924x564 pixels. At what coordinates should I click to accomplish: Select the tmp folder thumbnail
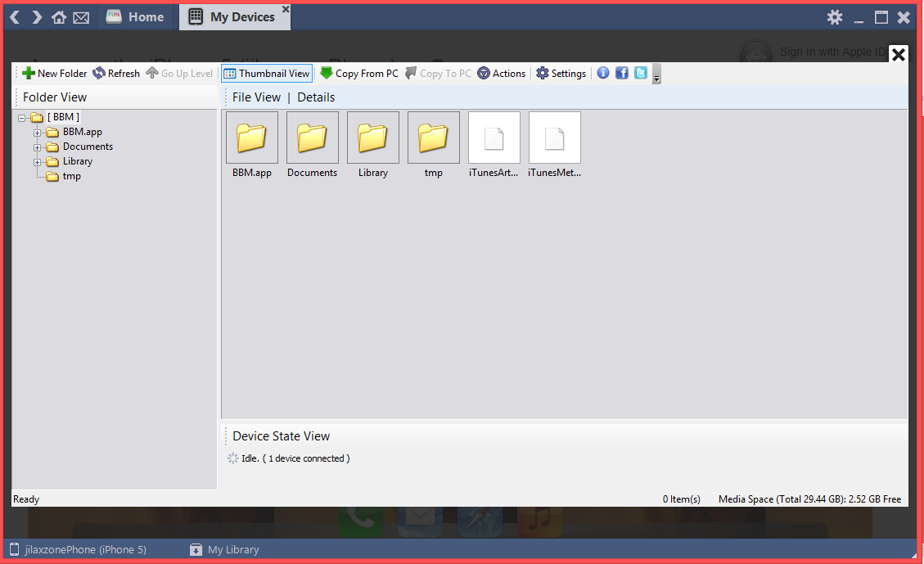coord(434,138)
